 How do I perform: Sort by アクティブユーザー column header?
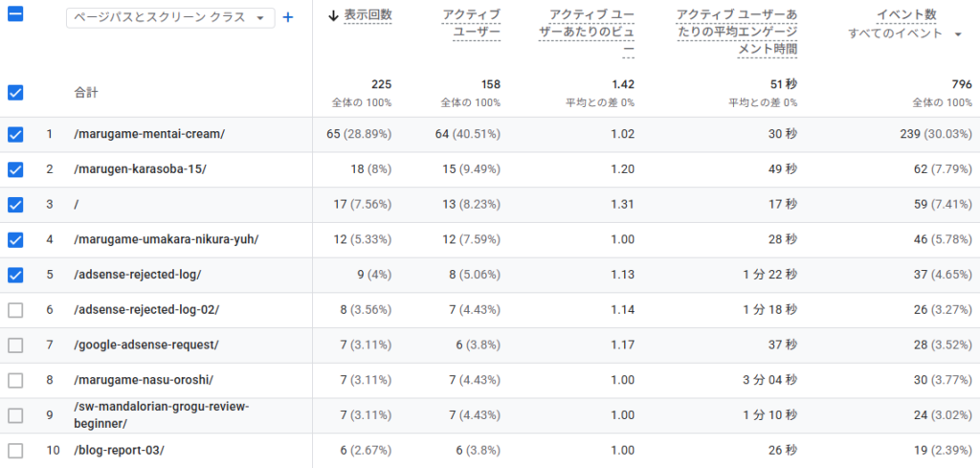[471, 24]
